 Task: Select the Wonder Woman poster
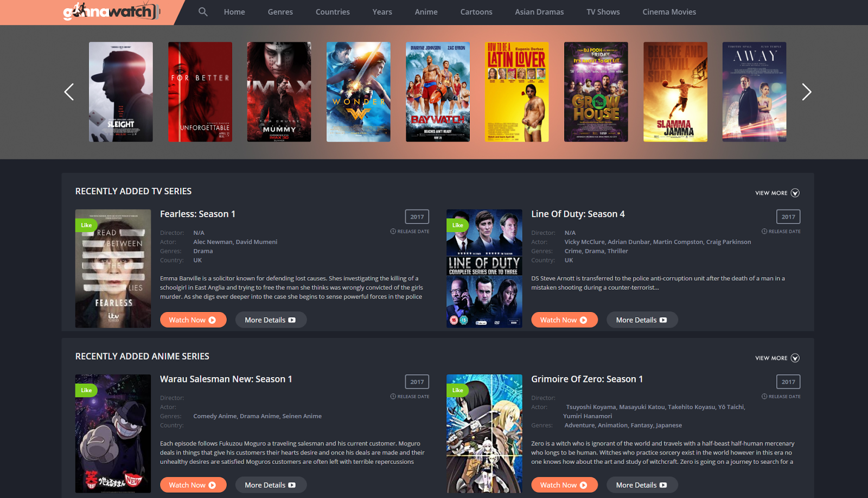pos(359,92)
